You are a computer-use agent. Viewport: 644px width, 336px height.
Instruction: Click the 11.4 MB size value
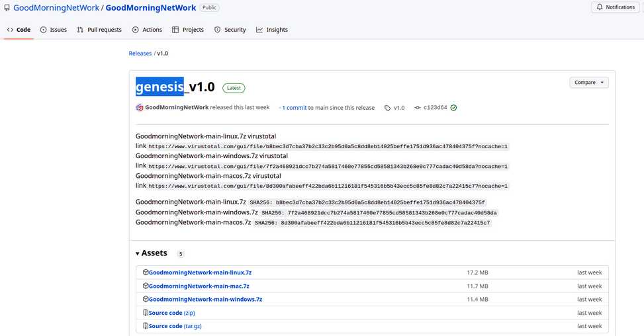coord(477,300)
